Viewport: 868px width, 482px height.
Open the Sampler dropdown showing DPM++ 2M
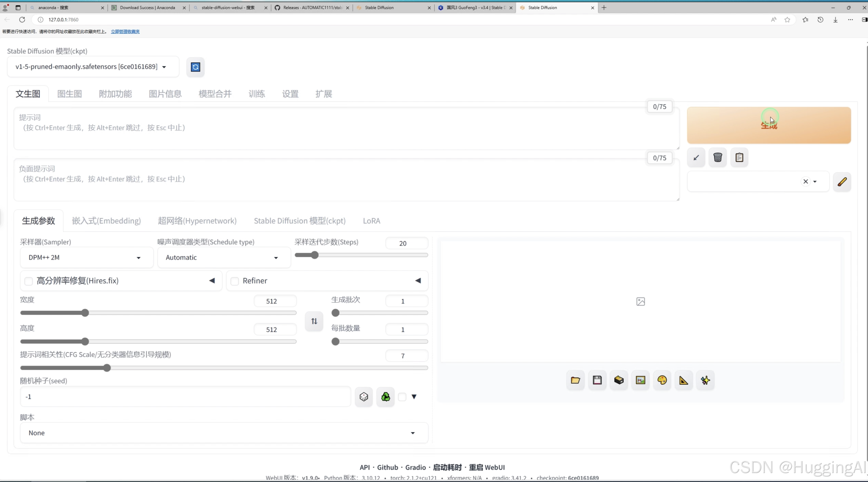[86, 257]
